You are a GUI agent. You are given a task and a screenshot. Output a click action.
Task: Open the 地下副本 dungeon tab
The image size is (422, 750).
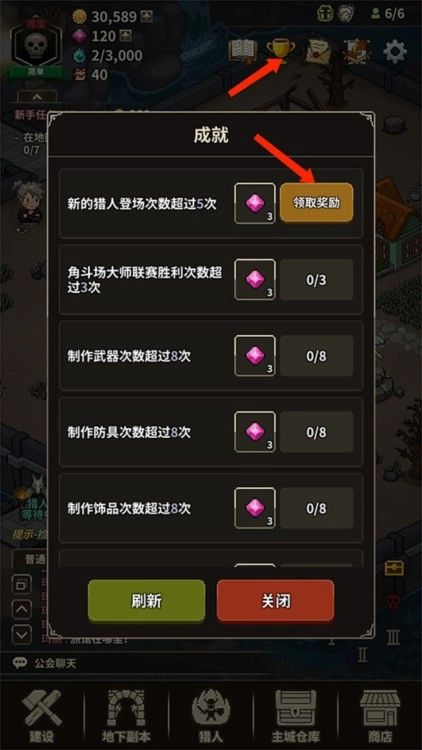pyautogui.click(x=126, y=716)
